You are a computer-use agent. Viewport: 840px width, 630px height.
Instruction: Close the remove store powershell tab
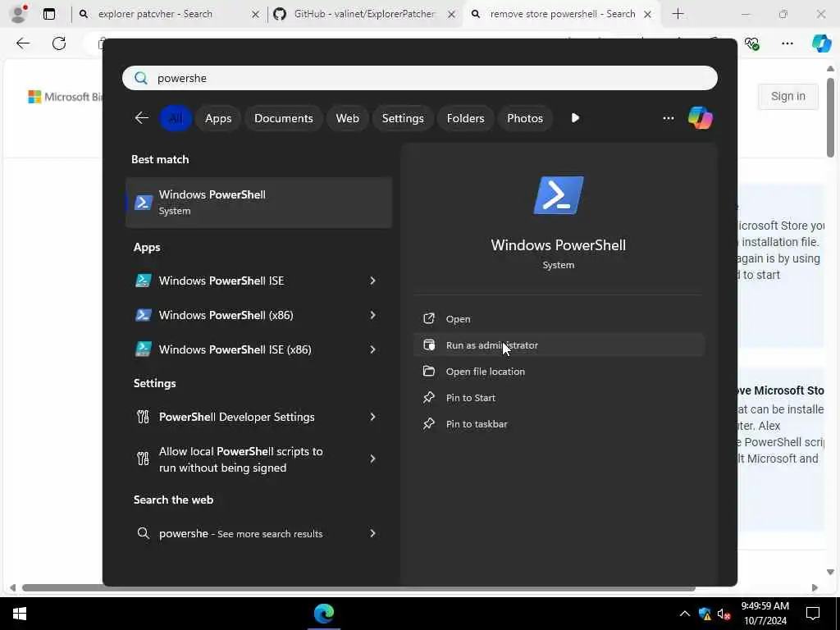648,15
